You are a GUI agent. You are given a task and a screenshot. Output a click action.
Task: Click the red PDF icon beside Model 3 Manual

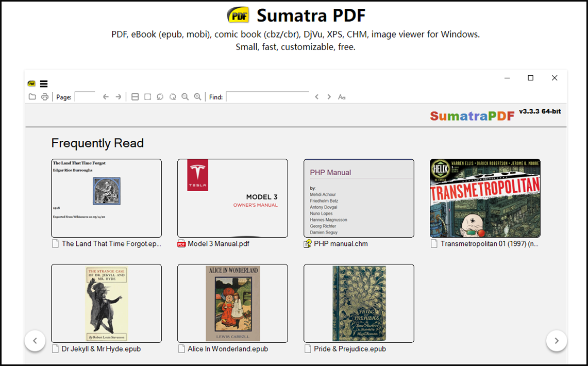click(x=181, y=244)
